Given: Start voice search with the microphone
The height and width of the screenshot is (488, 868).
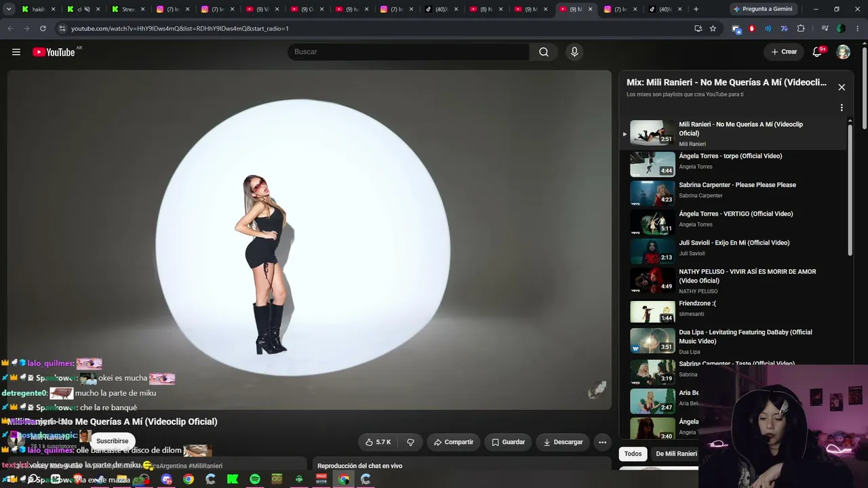Looking at the screenshot, I should click(574, 52).
